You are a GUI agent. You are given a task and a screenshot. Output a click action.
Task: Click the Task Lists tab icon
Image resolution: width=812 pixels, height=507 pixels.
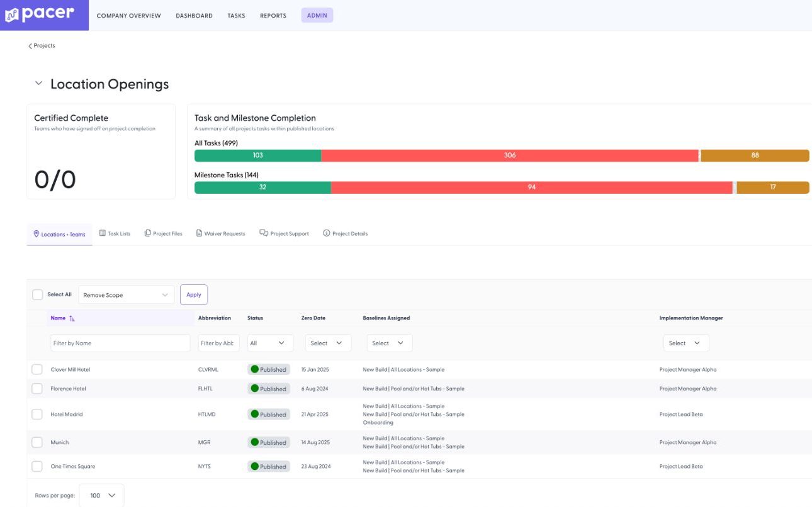tap(103, 233)
